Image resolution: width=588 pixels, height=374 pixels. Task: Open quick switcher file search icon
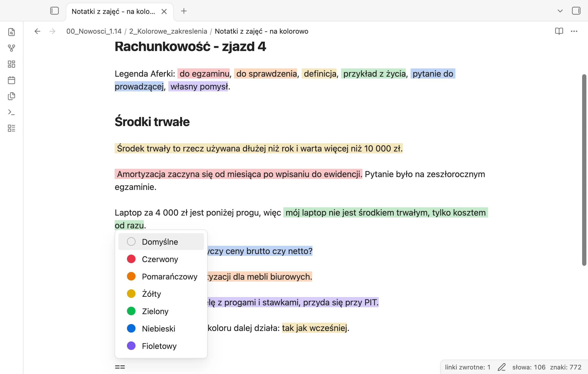click(x=11, y=32)
